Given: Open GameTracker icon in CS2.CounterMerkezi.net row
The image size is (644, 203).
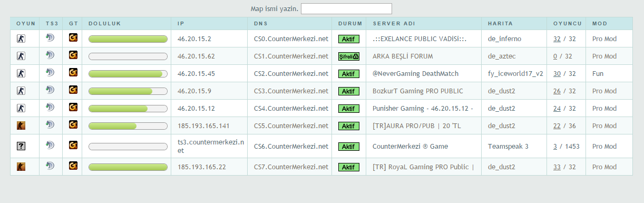Looking at the screenshot, I should coord(73,73).
